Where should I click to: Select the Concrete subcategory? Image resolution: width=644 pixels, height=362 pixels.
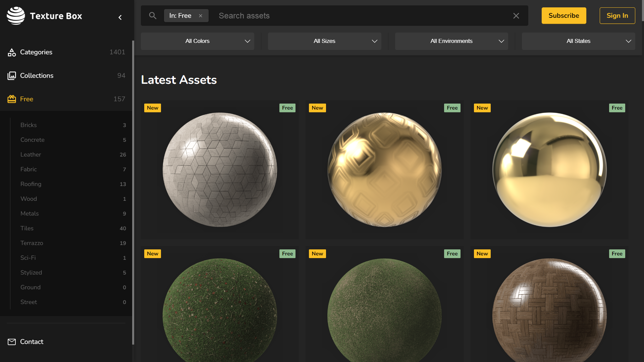click(73, 140)
